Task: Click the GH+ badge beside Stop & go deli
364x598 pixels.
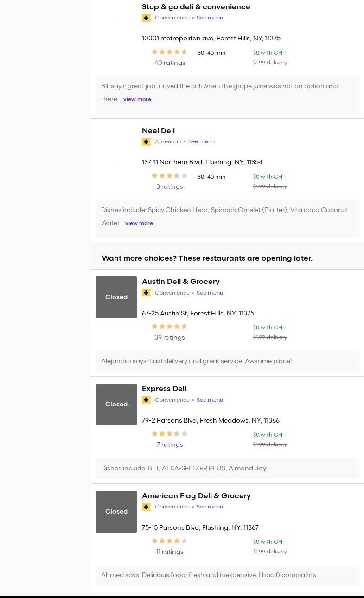Action: (146, 18)
